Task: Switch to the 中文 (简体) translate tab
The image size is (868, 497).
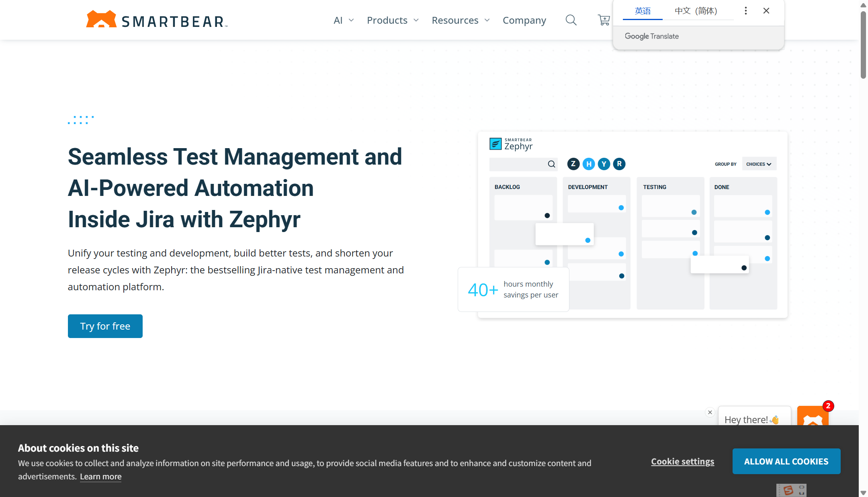Action: (696, 11)
